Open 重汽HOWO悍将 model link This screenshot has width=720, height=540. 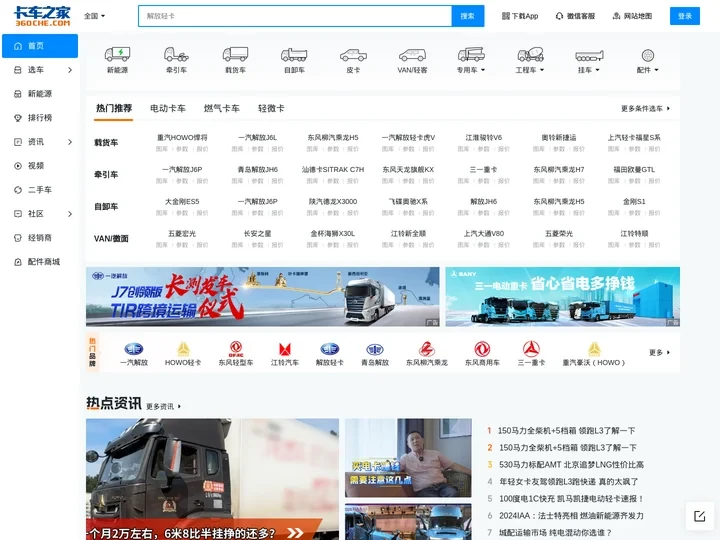[182, 137]
